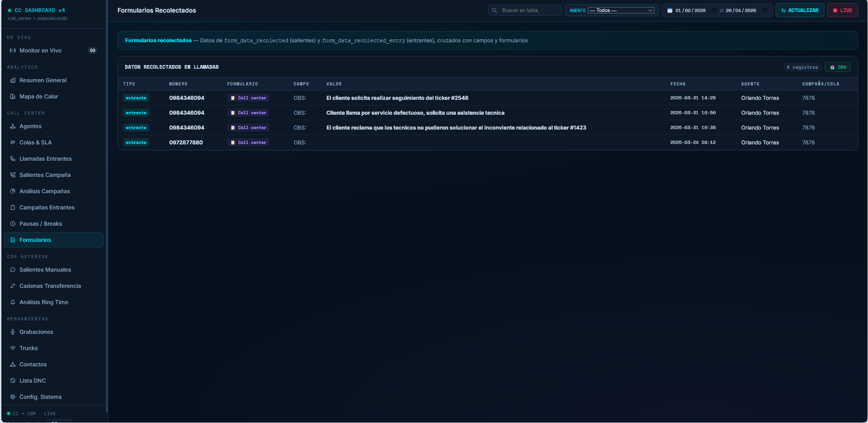868x423 pixels.
Task: Go to Pausas / Breaks section
Action: 40,224
